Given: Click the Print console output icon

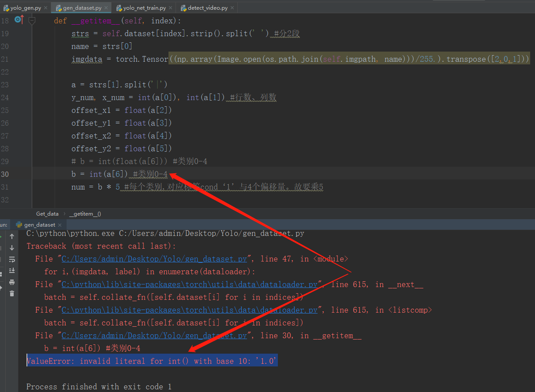Looking at the screenshot, I should [12, 282].
